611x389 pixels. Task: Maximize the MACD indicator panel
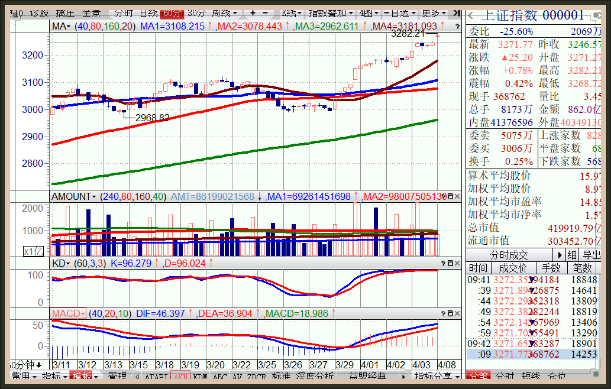point(450,313)
